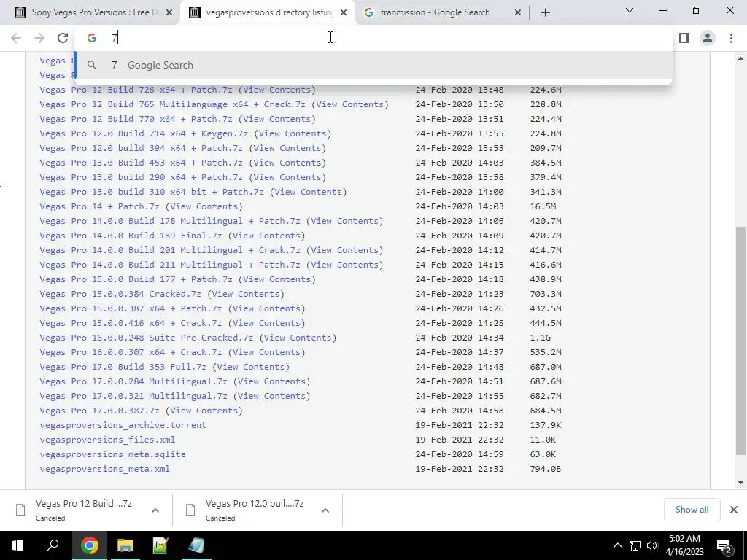Screen dimensions: 747x560
Task: Open the blue notebook app in taskbar
Action: (x=196, y=545)
